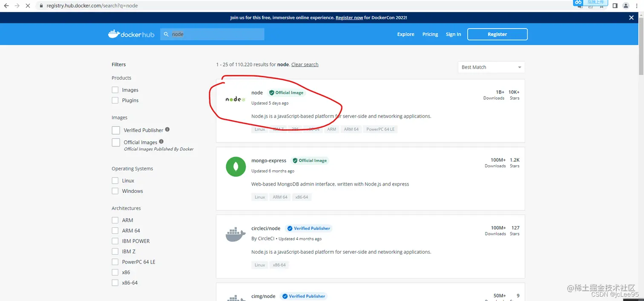Enable the Official Images filter
This screenshot has width=644, height=301.
click(x=116, y=142)
